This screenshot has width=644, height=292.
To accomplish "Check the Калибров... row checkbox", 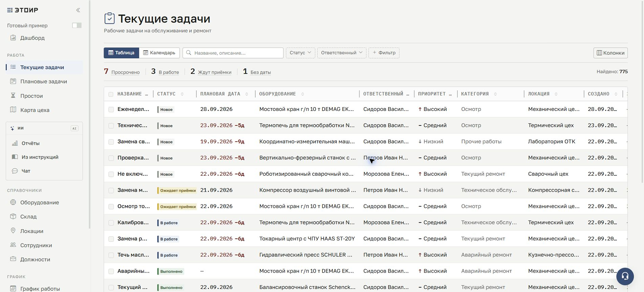I will tap(111, 223).
